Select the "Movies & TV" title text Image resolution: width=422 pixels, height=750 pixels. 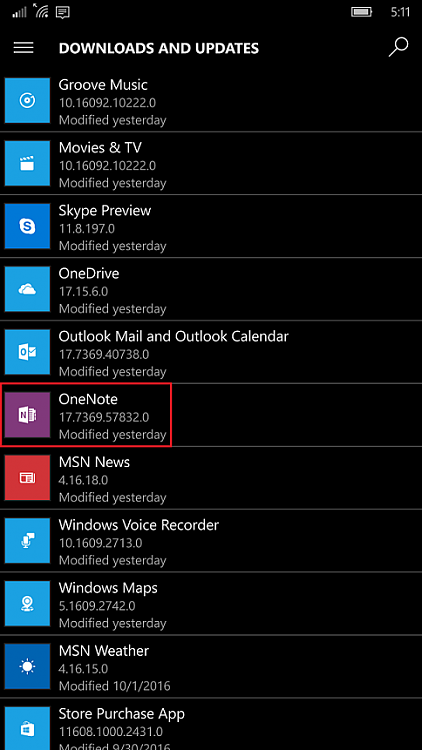[100, 148]
